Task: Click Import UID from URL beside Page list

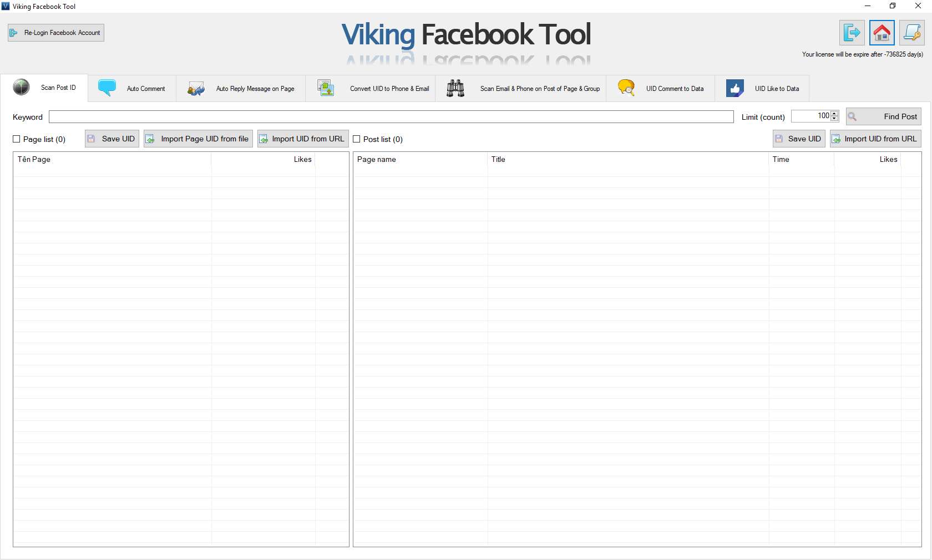Action: 303,139
